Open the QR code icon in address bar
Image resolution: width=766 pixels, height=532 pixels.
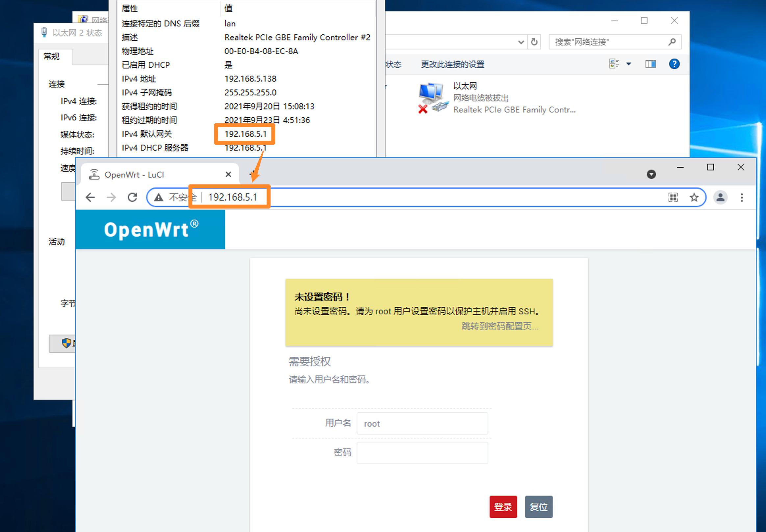point(673,197)
